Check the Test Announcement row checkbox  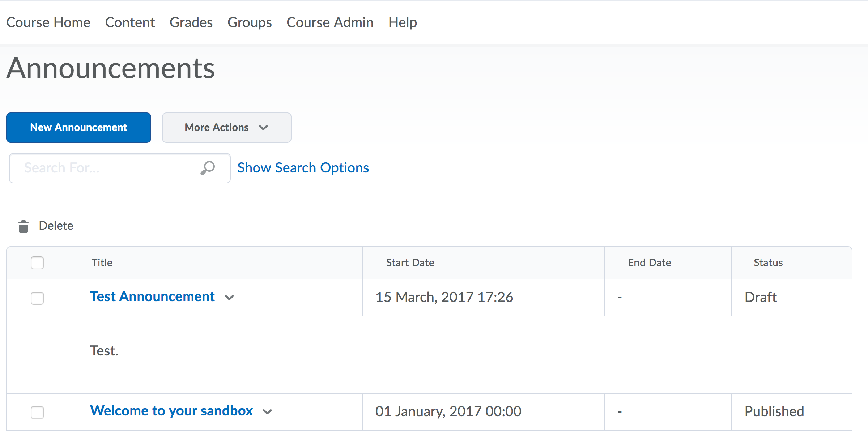[x=37, y=298]
